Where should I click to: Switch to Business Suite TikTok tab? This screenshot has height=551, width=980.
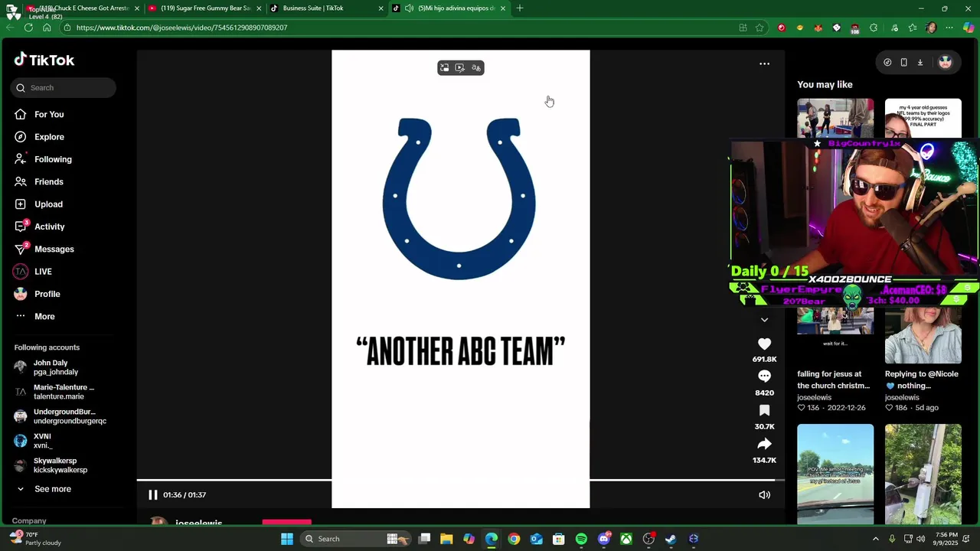(325, 8)
